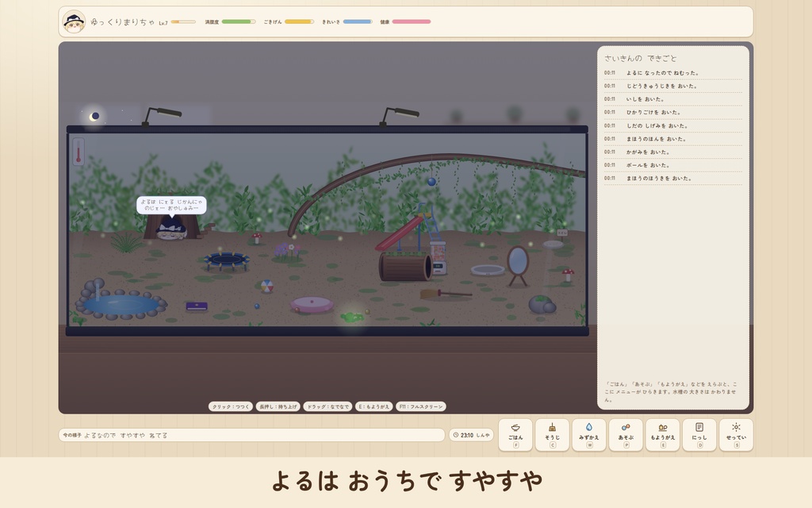812x508 pixels.
Task: Click the fern bush near stump
Action: [x=126, y=243]
